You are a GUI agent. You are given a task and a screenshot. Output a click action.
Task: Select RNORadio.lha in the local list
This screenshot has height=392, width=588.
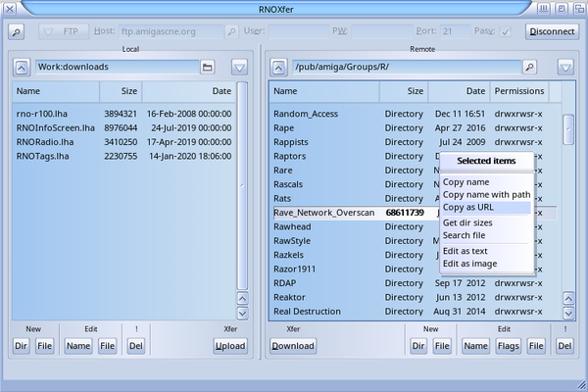[x=45, y=142]
